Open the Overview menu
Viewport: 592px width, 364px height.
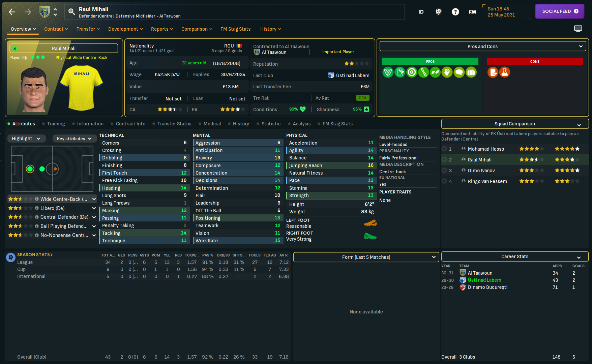pos(23,29)
